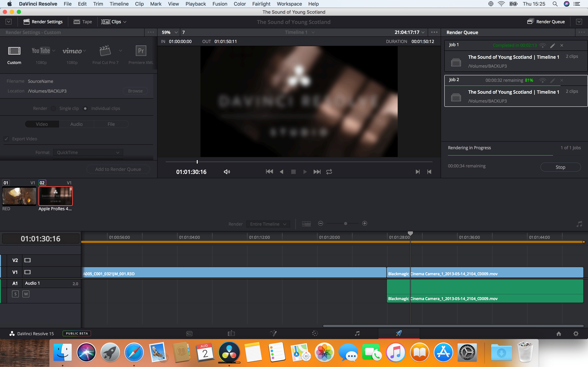Toggle the Export Video checkbox

click(6, 139)
